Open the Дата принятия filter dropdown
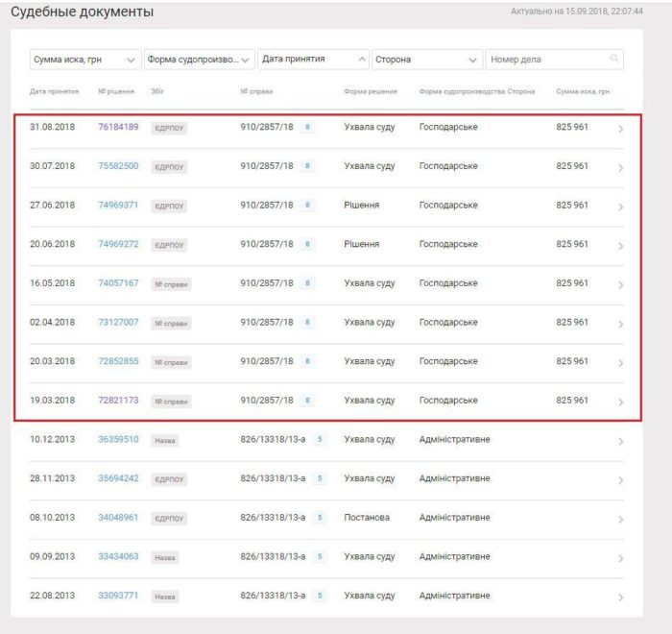 pyautogui.click(x=313, y=60)
